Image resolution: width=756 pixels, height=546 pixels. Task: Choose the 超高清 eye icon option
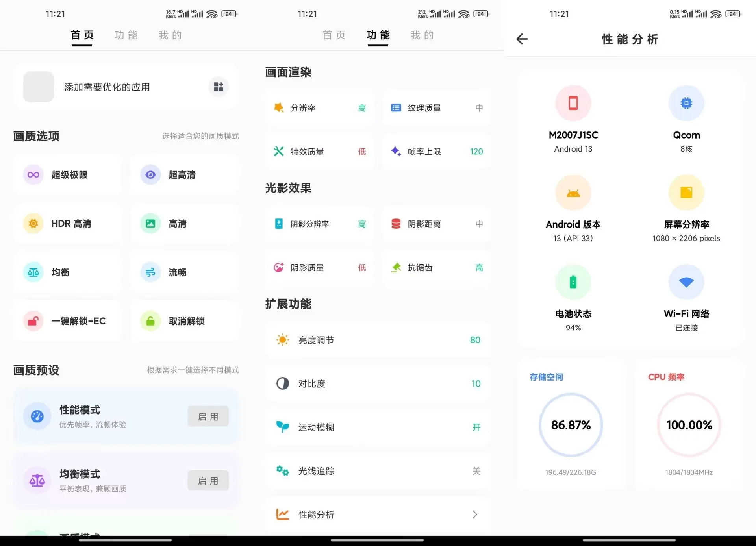[150, 175]
